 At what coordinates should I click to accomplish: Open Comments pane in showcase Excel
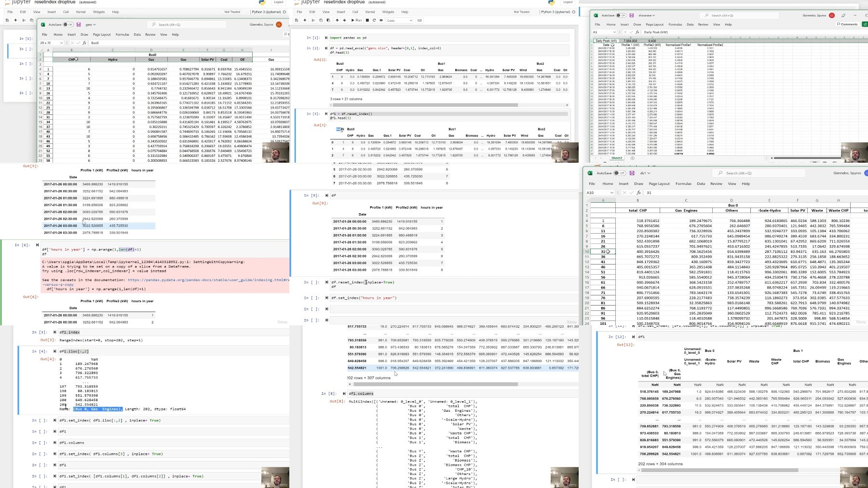pos(847,24)
